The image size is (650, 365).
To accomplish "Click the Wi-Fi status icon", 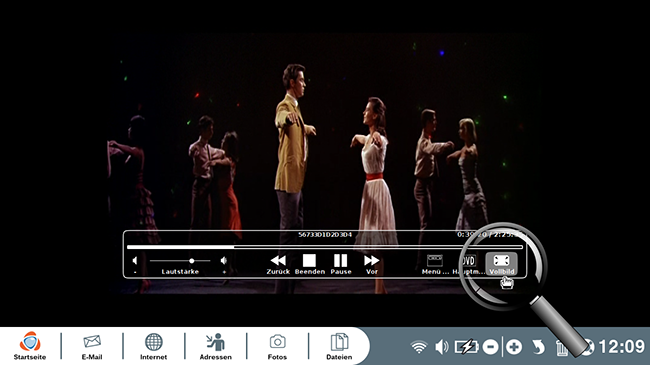I will (x=419, y=347).
